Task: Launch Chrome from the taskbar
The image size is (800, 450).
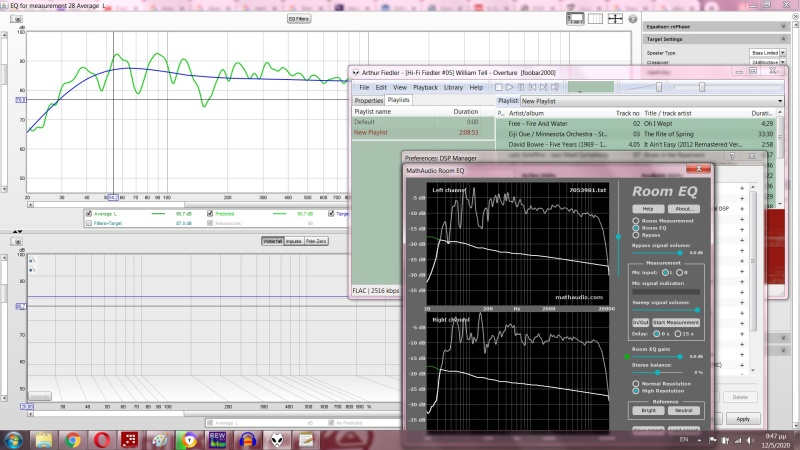Action: click(x=72, y=440)
